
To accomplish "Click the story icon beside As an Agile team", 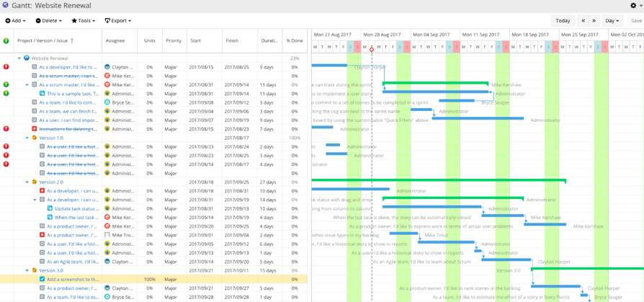I will click(42, 262).
